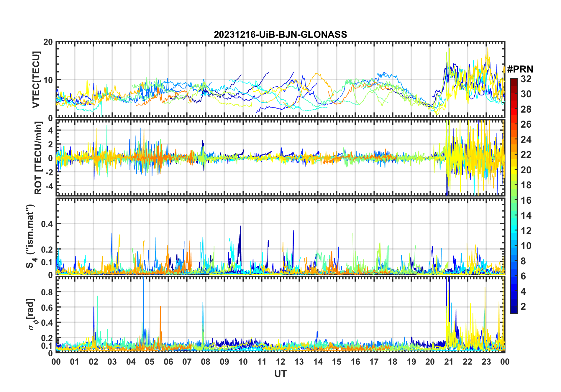Click the 0.8 tick on the σφ axis
This screenshot has width=561, height=392.
[x=47, y=292]
